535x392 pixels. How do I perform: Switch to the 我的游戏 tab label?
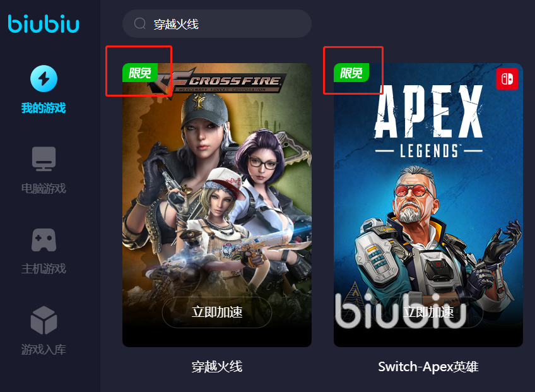44,108
